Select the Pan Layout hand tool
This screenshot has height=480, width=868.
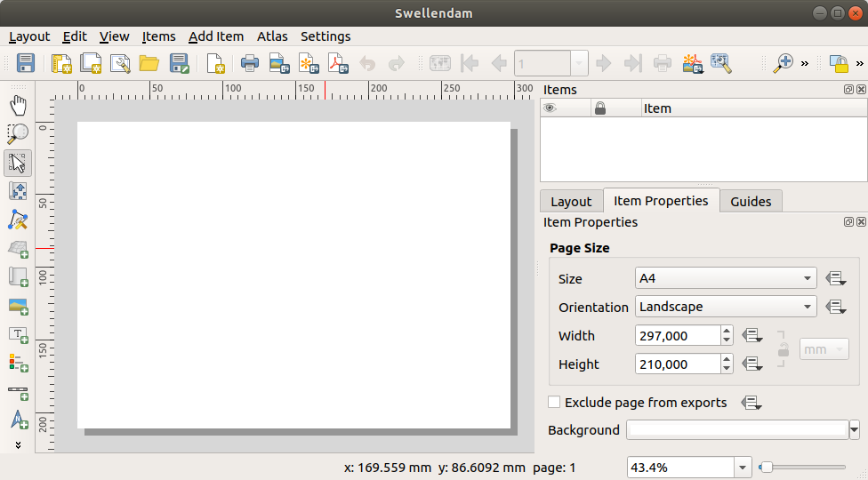point(18,106)
